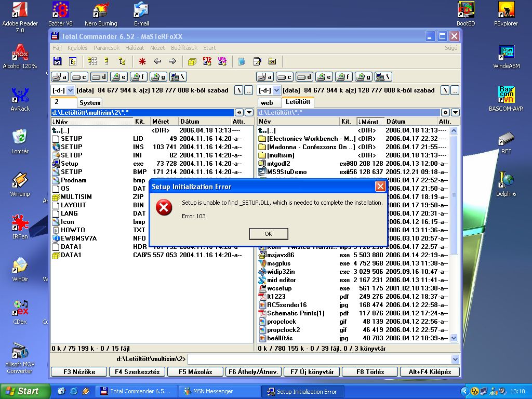Click the tree view toolbar icon
Viewport: 532px width, 399px height.
(73, 61)
